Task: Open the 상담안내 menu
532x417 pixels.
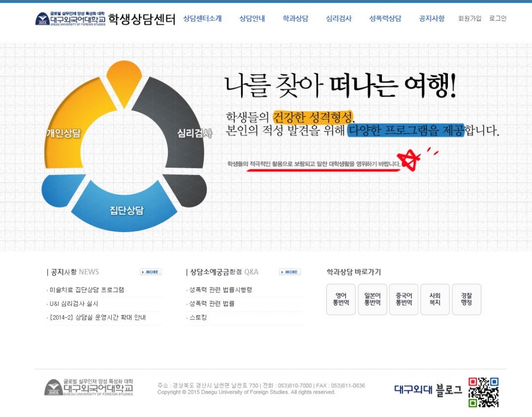Action: coord(252,18)
